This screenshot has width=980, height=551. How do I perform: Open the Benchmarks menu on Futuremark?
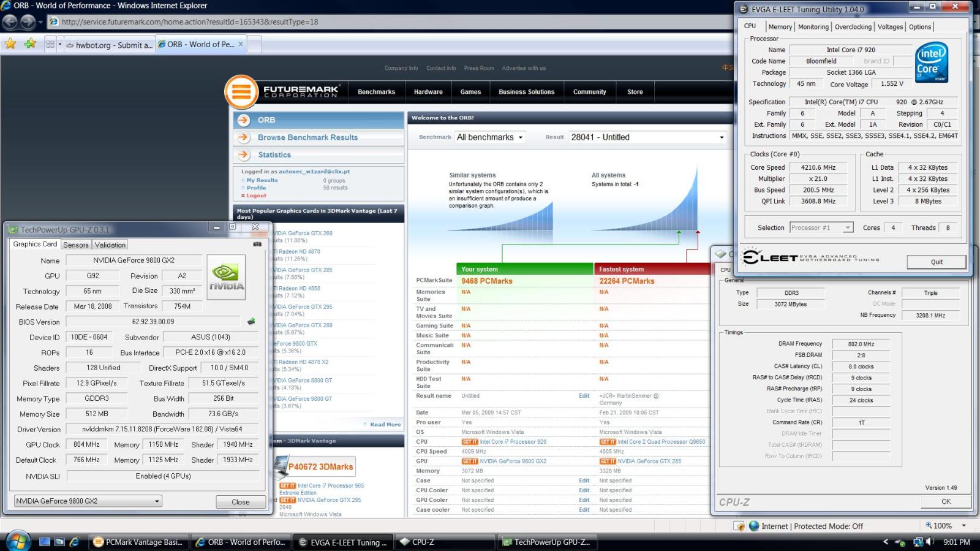point(376,92)
